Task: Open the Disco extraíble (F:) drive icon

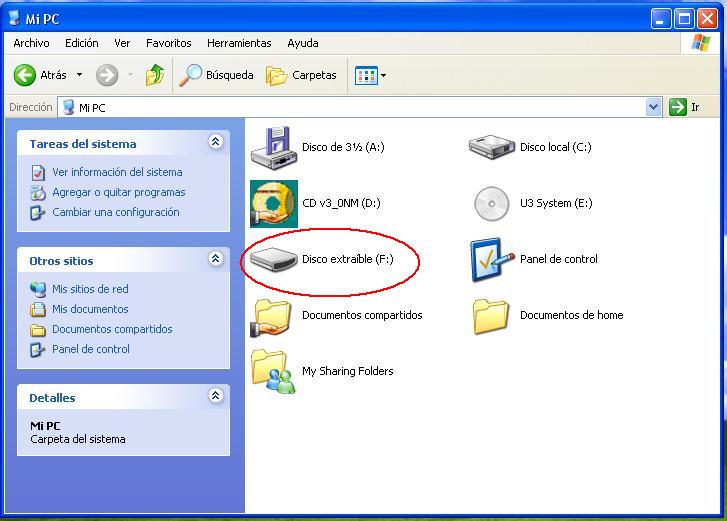Action: click(274, 259)
